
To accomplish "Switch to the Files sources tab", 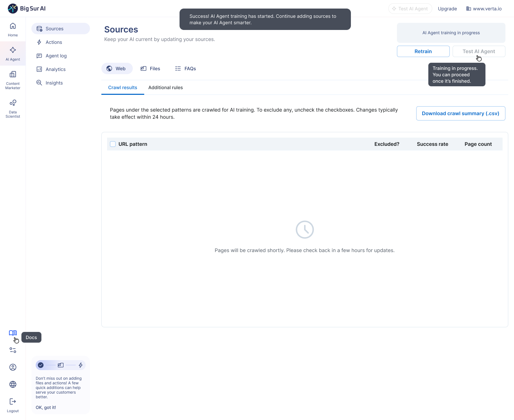I will tap(150, 68).
